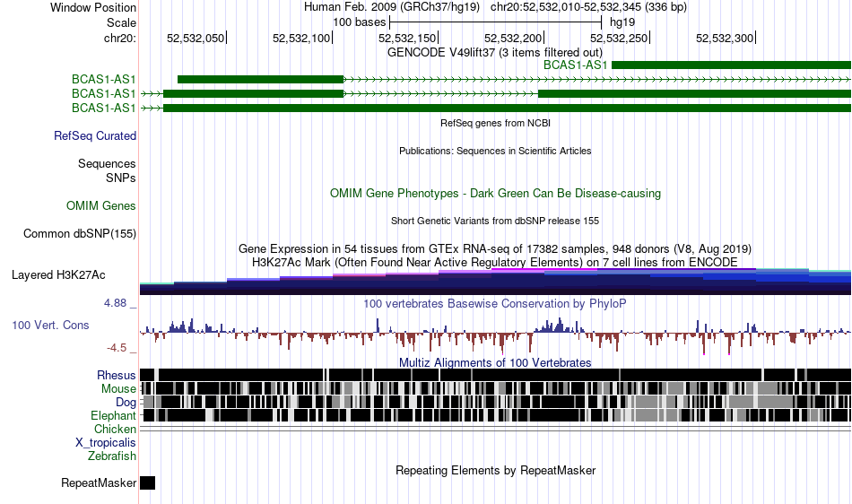Click the Mouse alignment label

[x=118, y=389]
